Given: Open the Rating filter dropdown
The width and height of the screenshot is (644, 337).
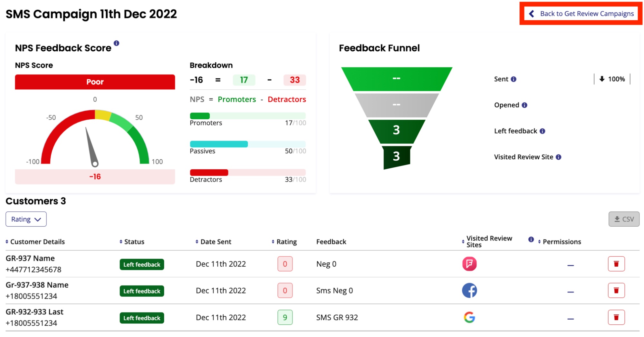Looking at the screenshot, I should pos(26,219).
